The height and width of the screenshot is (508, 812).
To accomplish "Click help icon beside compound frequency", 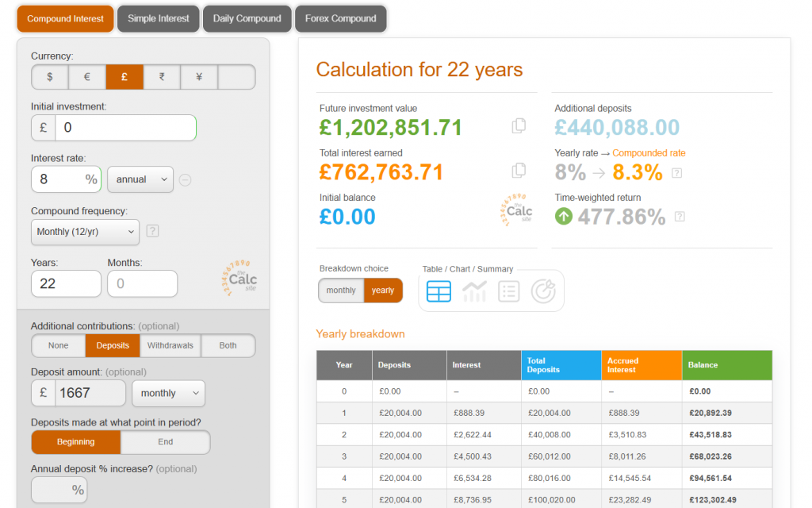I will 153,231.
